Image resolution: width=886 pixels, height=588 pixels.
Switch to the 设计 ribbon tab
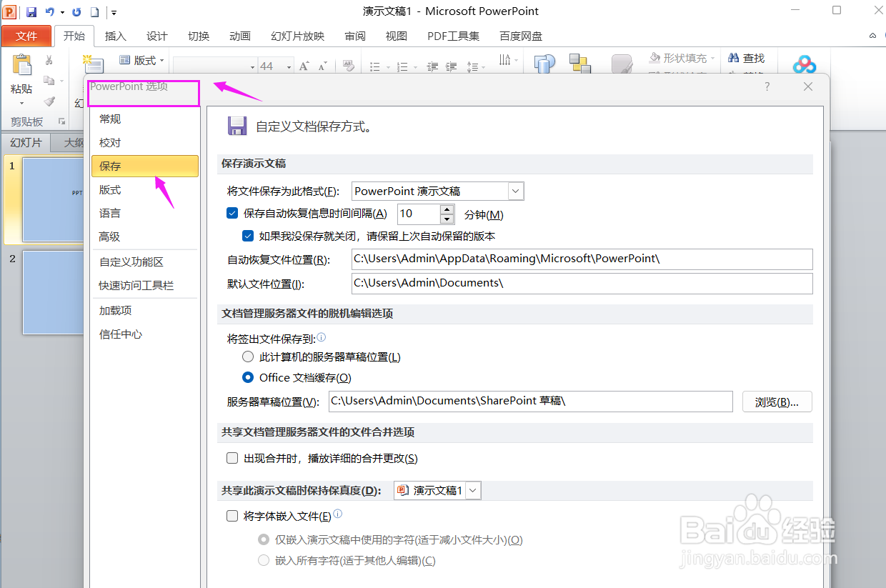coord(156,36)
